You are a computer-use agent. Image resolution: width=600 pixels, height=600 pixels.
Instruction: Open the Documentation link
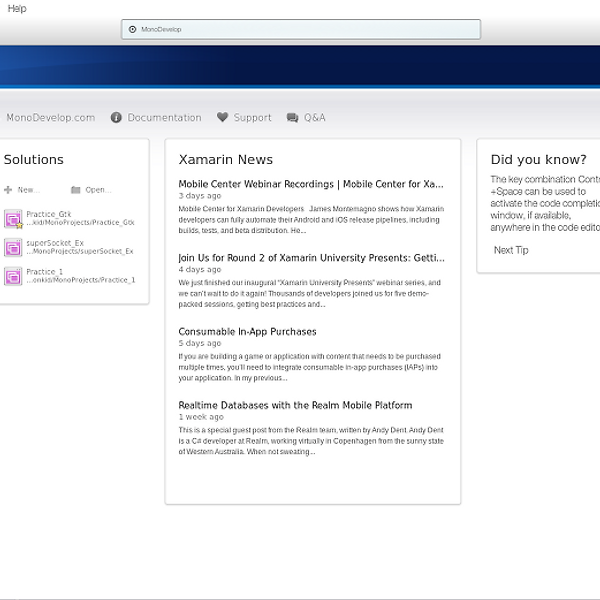coord(165,117)
